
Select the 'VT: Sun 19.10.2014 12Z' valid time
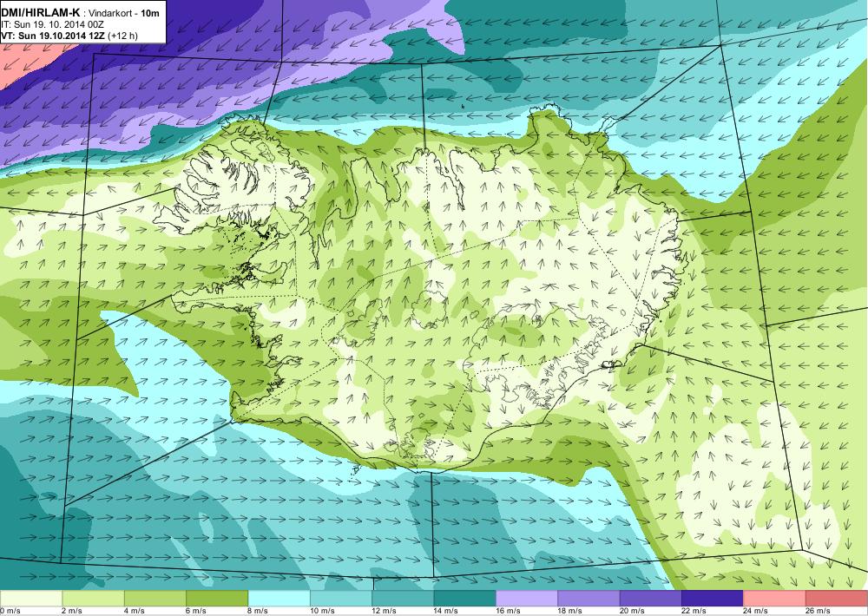(54, 36)
